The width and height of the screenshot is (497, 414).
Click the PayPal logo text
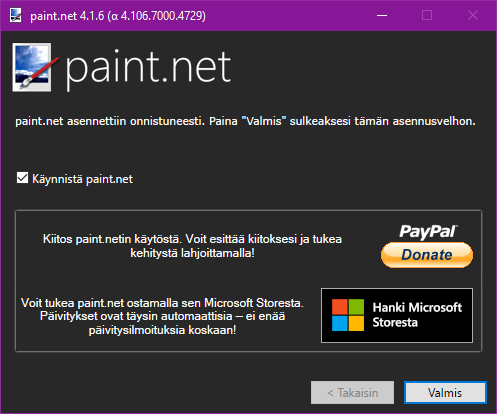(428, 232)
